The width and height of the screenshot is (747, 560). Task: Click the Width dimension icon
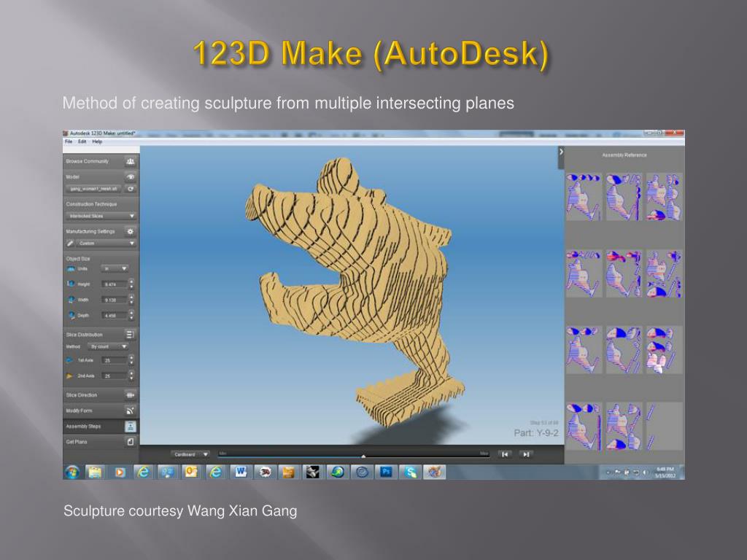71,300
